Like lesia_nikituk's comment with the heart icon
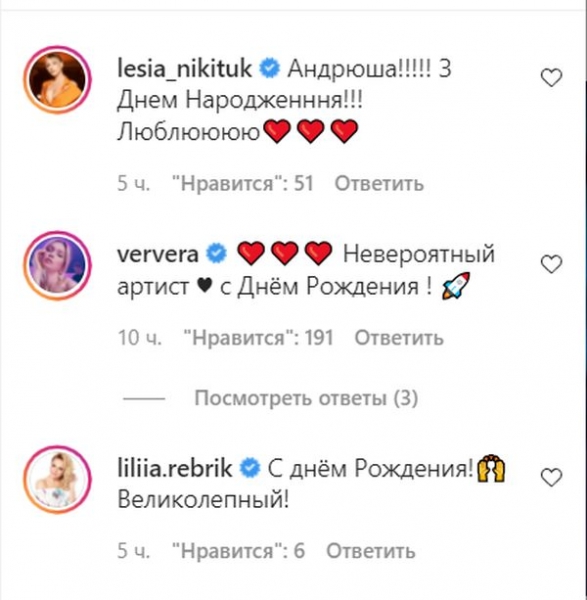 (x=551, y=78)
